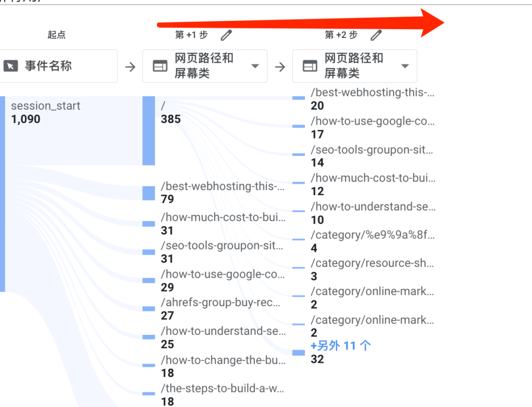Click step +2 /best-webhosting-this node with 20
The image size is (532, 407).
pyautogui.click(x=299, y=98)
